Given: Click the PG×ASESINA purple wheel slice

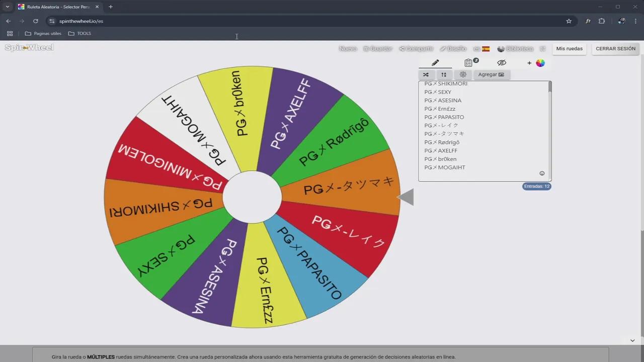Looking at the screenshot, I should (214, 274).
